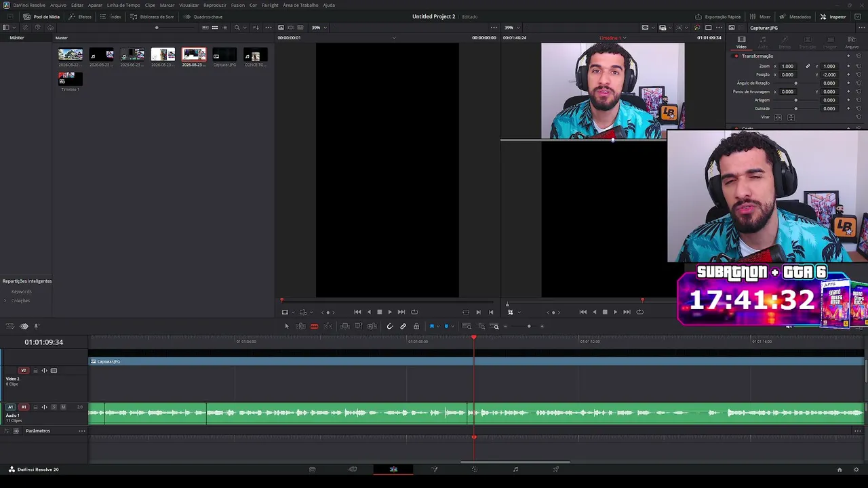The width and height of the screenshot is (868, 488).
Task: Open the Cut page icon in bottom bar
Action: pyautogui.click(x=353, y=469)
